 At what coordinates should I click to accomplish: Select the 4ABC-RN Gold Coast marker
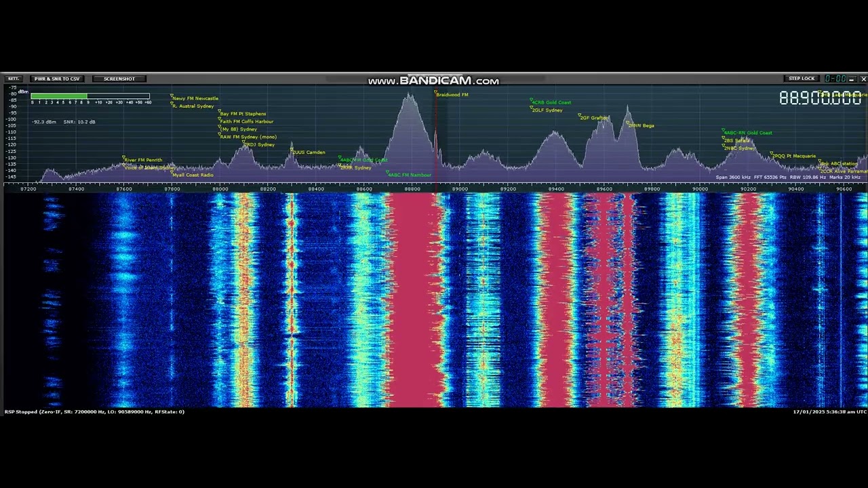click(748, 133)
